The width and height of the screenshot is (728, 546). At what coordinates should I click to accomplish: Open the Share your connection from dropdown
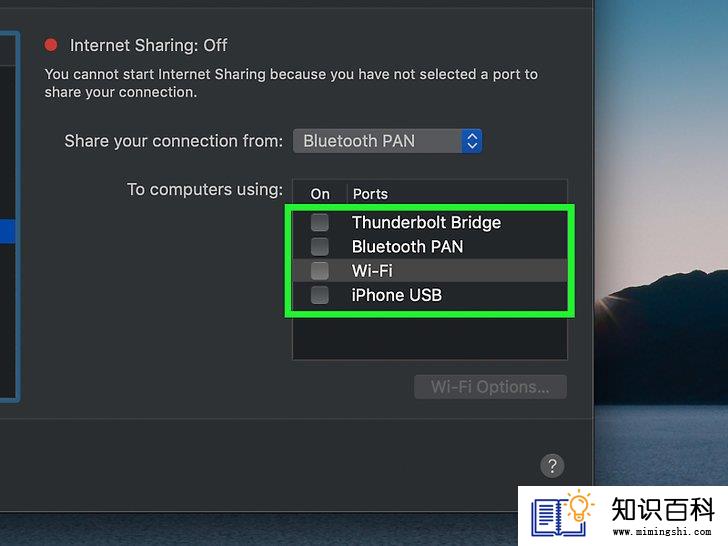point(387,141)
